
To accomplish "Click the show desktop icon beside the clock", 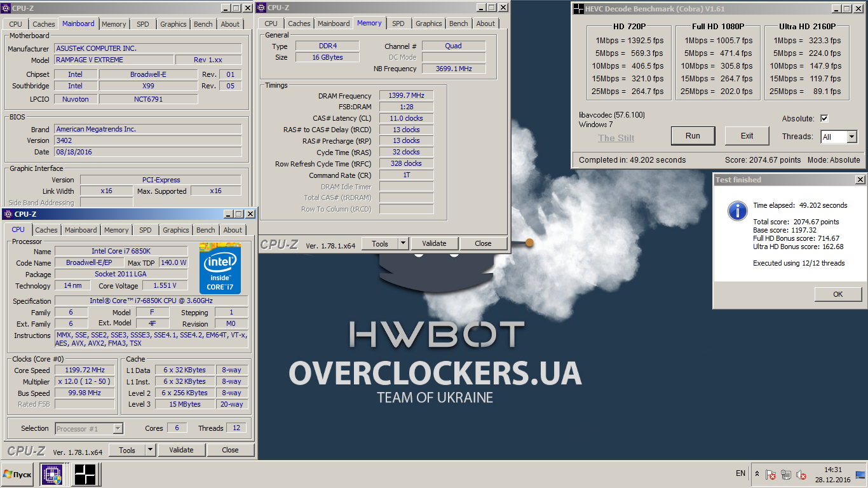I will 860,475.
